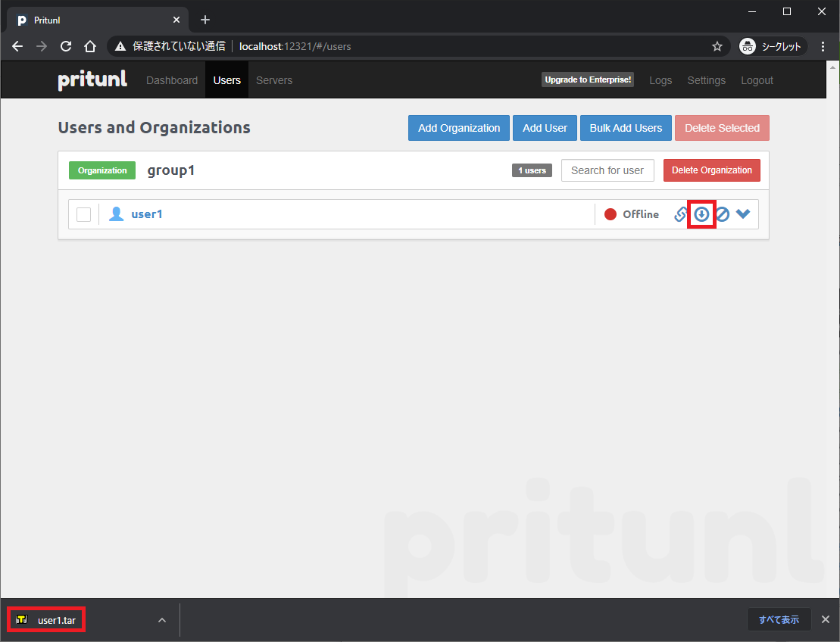Click Upgrade to Enterprise! button
Screen dimensions: 840x642
[x=588, y=79]
